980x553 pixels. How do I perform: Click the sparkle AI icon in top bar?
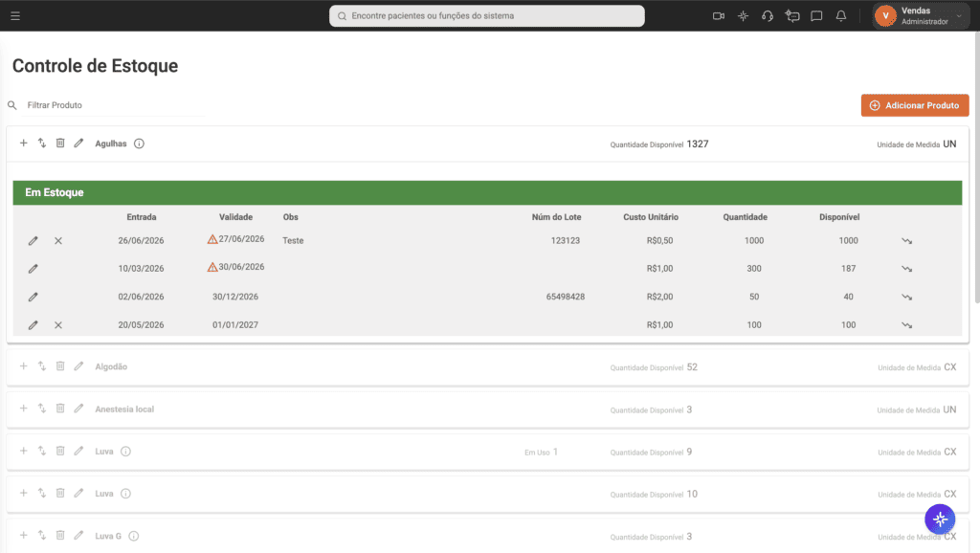tap(743, 15)
